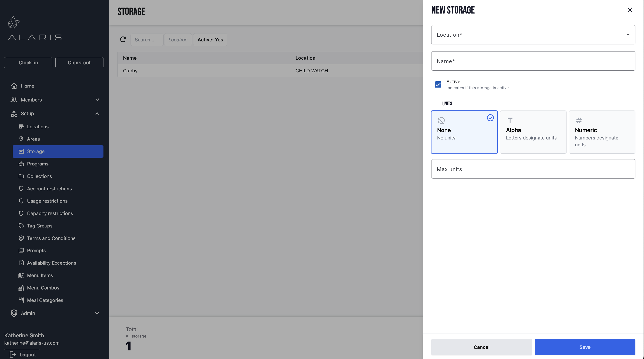
Task: Click the Alaris logo icon
Action: (x=14, y=23)
